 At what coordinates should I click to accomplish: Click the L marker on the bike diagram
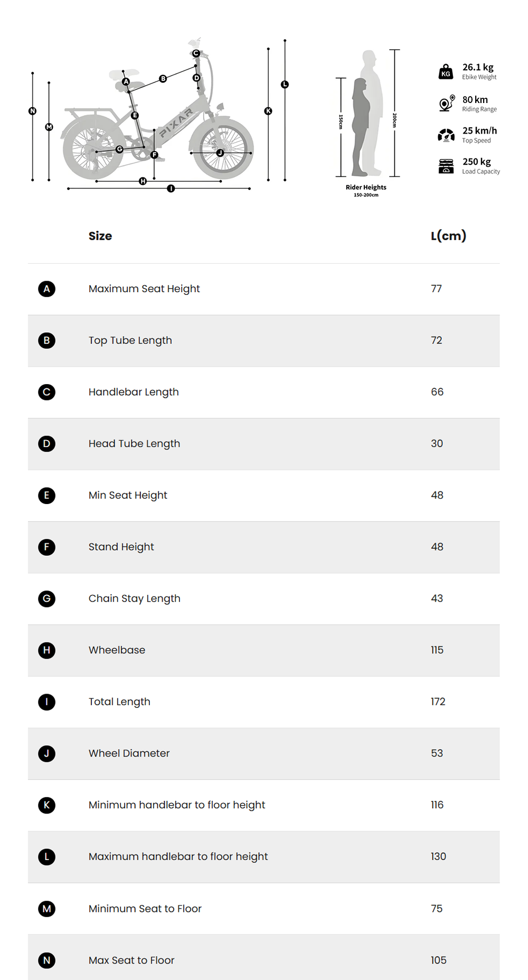[285, 85]
